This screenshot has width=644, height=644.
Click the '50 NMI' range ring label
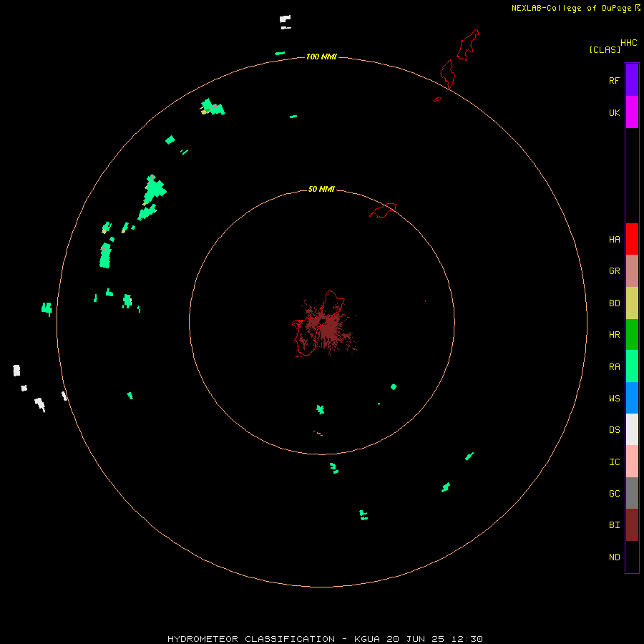click(x=321, y=189)
